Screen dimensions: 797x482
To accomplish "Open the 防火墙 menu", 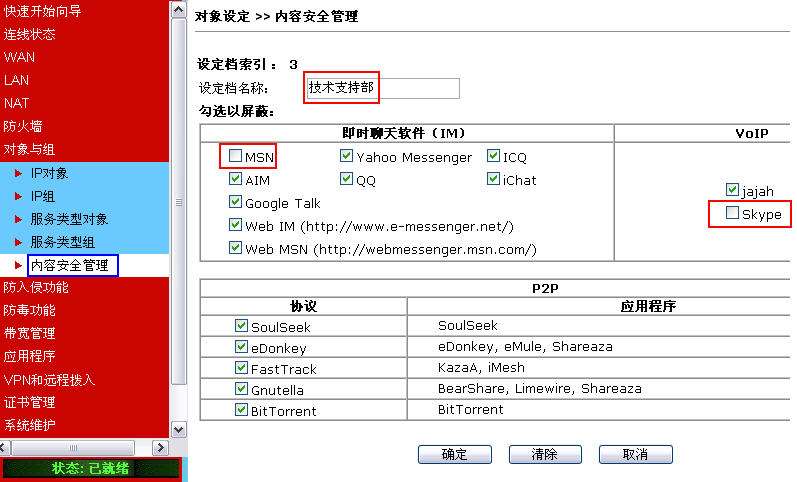I will (x=23, y=126).
